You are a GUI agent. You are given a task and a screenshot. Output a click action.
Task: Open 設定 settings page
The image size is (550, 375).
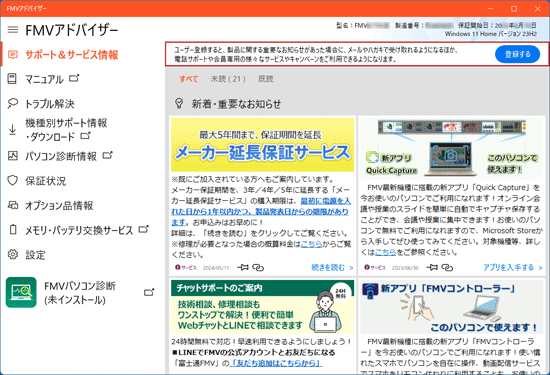(x=35, y=255)
